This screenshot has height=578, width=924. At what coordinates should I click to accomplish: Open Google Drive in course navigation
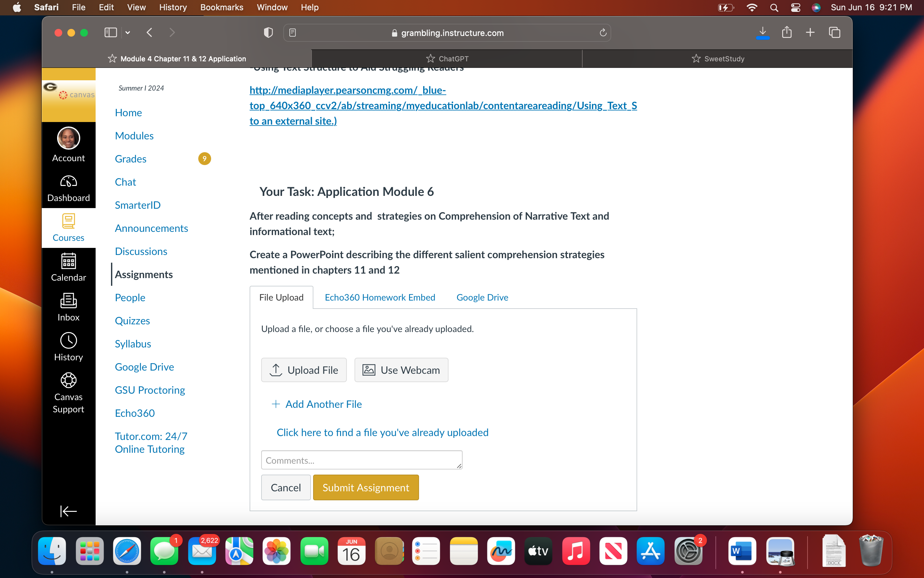click(144, 367)
